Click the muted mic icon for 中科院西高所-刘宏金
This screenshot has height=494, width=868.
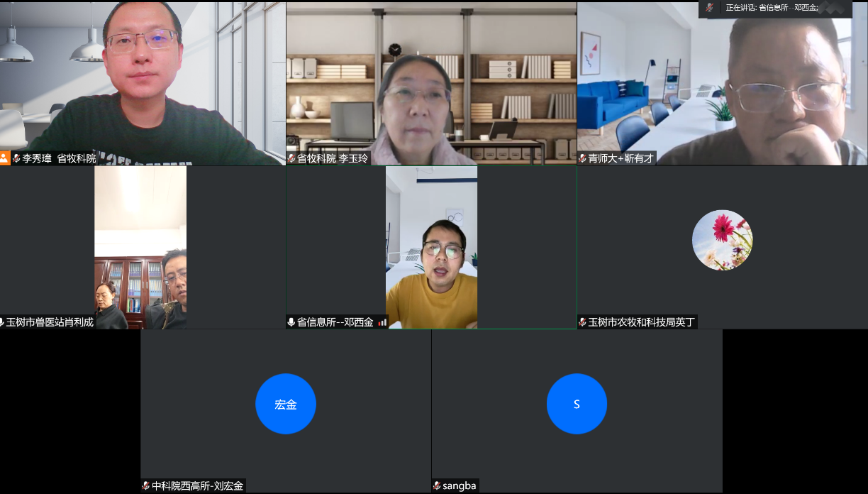pyautogui.click(x=146, y=486)
